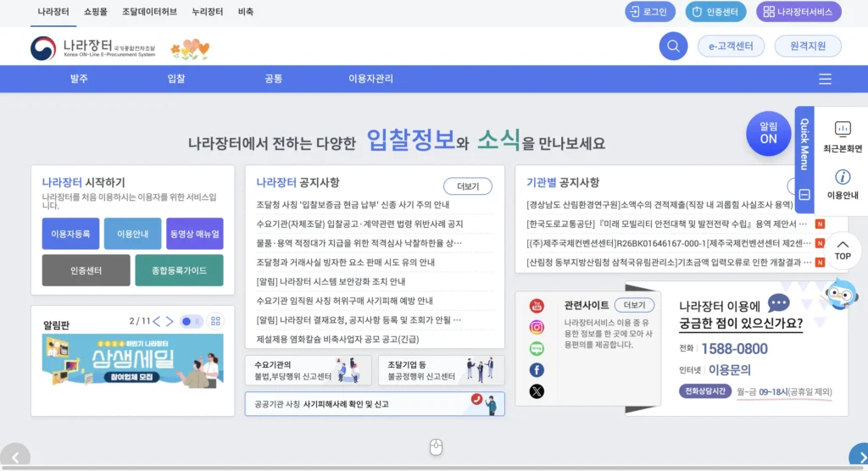Select the 나라장터 top tab

[x=53, y=12]
